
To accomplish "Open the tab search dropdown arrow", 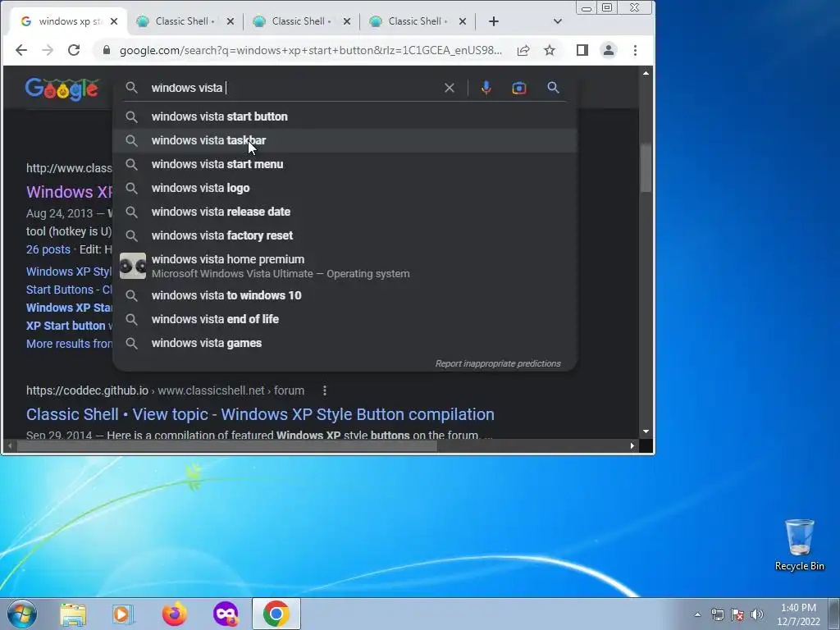I will point(558,21).
